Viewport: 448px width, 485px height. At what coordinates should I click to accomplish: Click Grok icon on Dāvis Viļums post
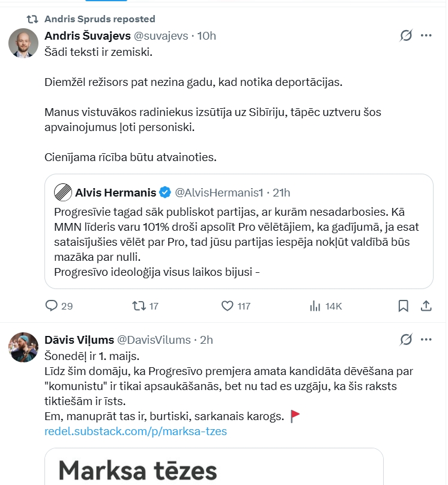(x=407, y=340)
